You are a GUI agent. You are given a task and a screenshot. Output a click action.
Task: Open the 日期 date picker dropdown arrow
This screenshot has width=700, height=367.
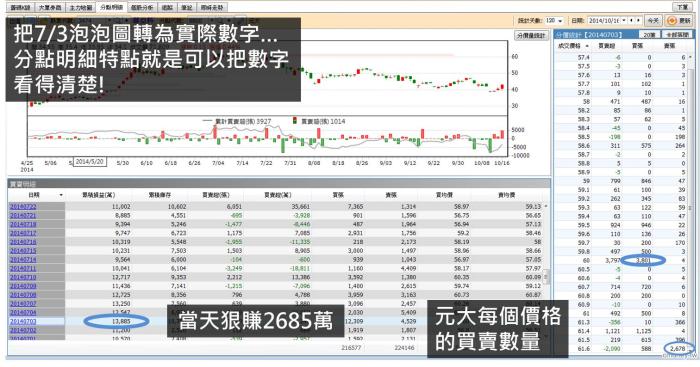[624, 21]
